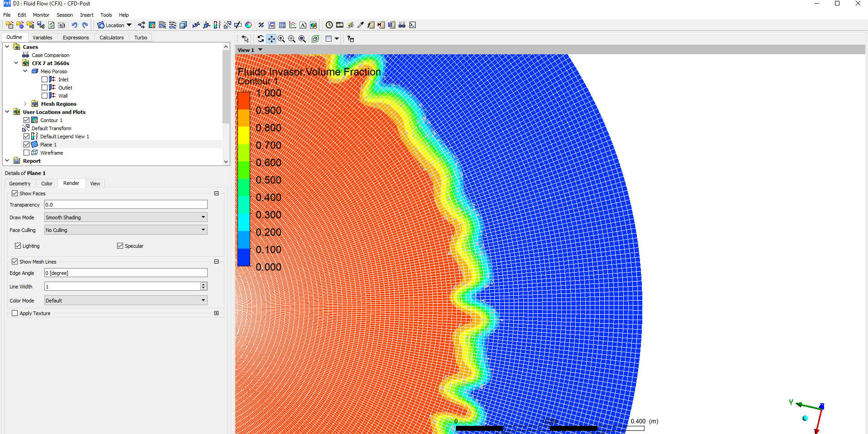Select the Color tab in details
Viewport: 868px width, 434px height.
[47, 184]
